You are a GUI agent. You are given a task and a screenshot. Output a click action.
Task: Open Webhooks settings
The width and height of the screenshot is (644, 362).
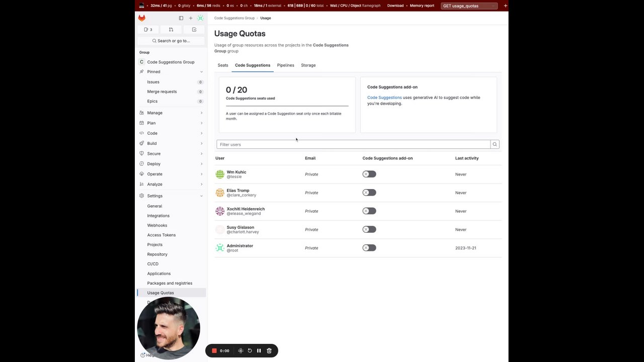tap(171, 225)
